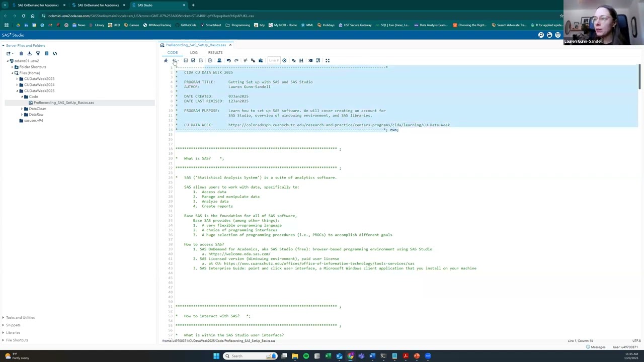
Task: Open the Messages indicator in the status bar
Action: (x=596, y=347)
